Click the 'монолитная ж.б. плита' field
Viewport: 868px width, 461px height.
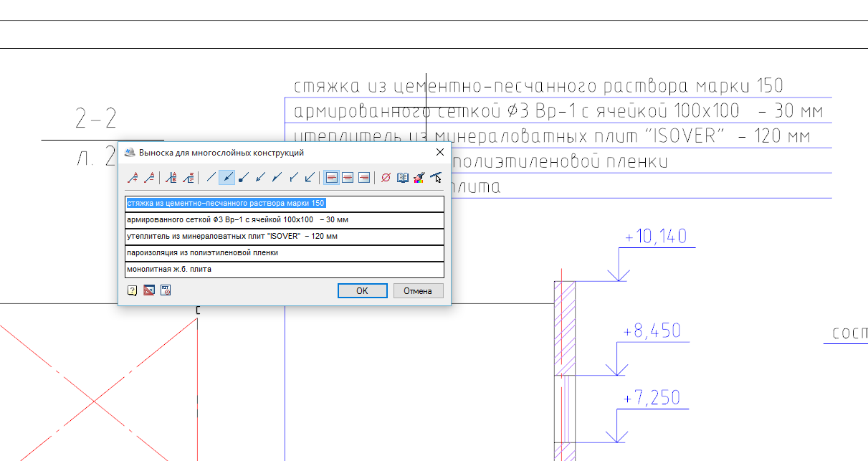(x=285, y=270)
